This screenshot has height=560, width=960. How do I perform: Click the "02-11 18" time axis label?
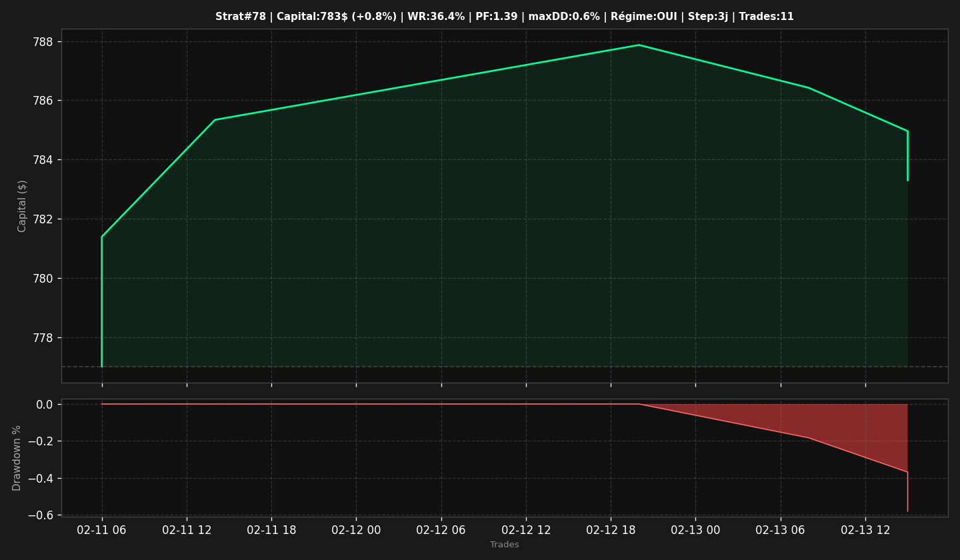tap(271, 530)
